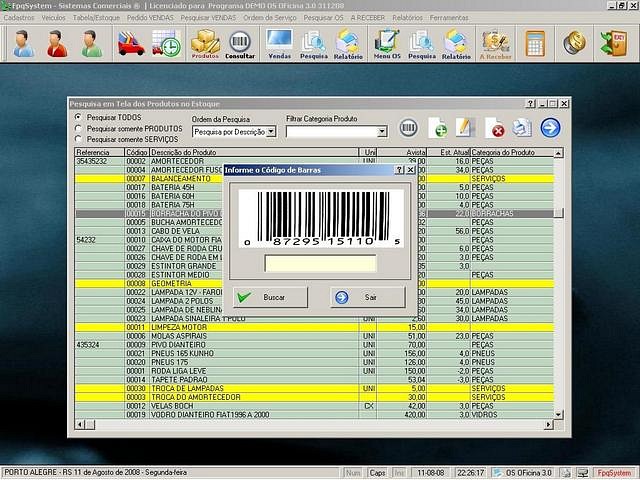Click the help question mark in barcode dialog
Image resolution: width=640 pixels, height=480 pixels.
point(400,170)
